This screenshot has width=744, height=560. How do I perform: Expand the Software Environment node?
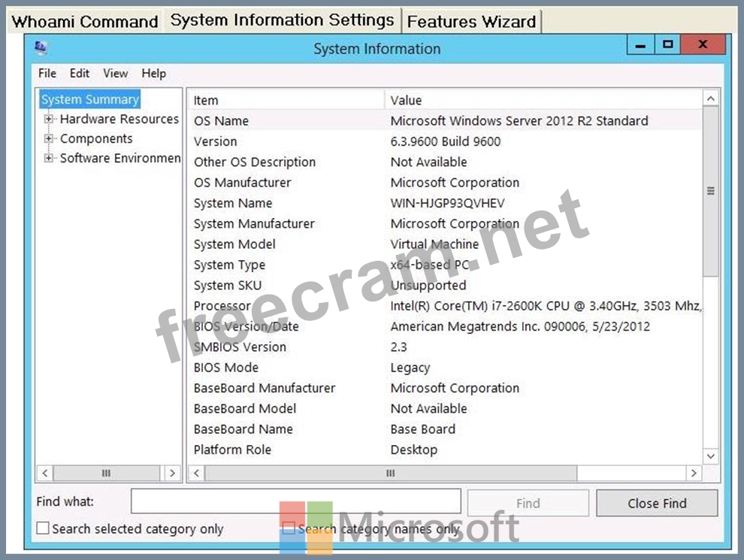tap(48, 158)
